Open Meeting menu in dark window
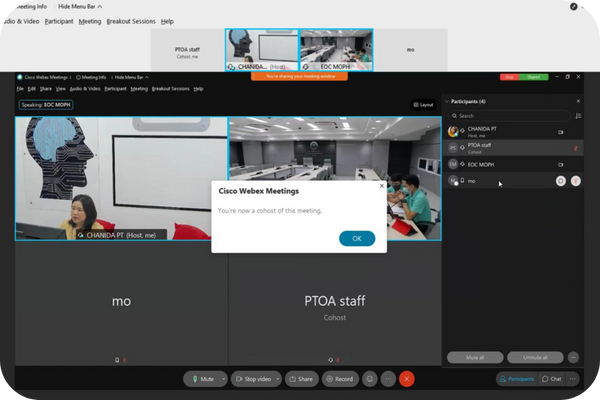 [139, 89]
